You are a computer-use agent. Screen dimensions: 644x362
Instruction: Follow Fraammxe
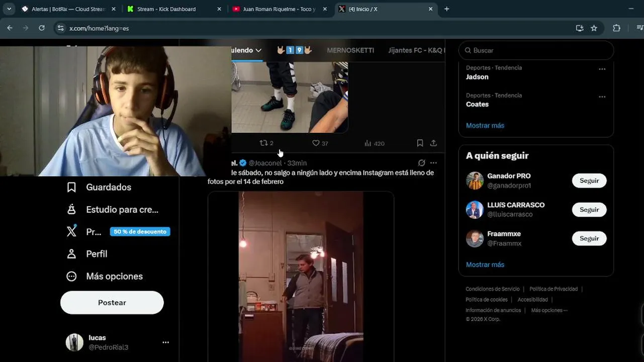click(589, 238)
